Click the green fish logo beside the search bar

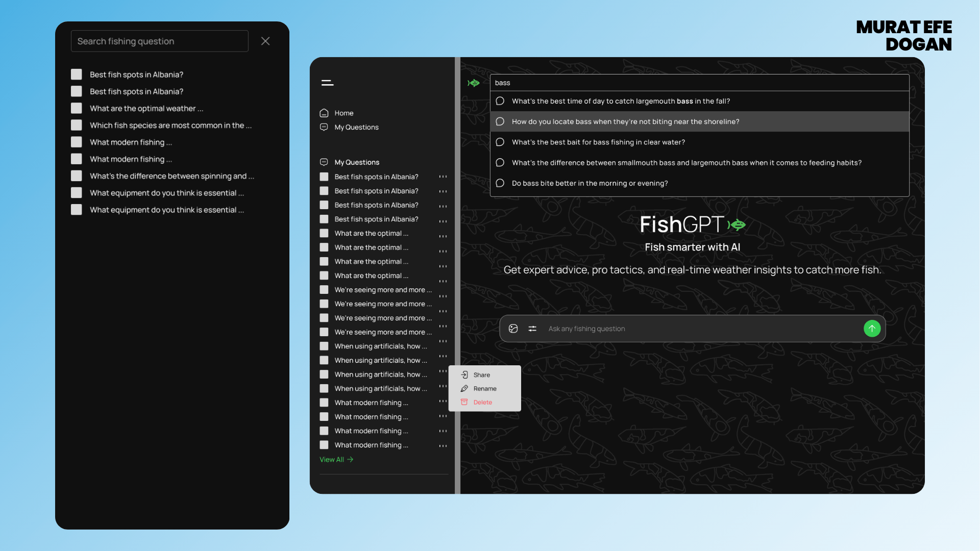click(x=474, y=83)
